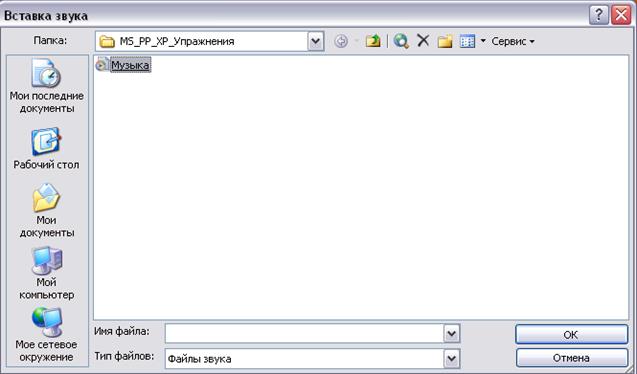Viewport: 637px width, 374px height.
Task: Expand the Тип файлов dropdown arrow
Action: tap(452, 359)
